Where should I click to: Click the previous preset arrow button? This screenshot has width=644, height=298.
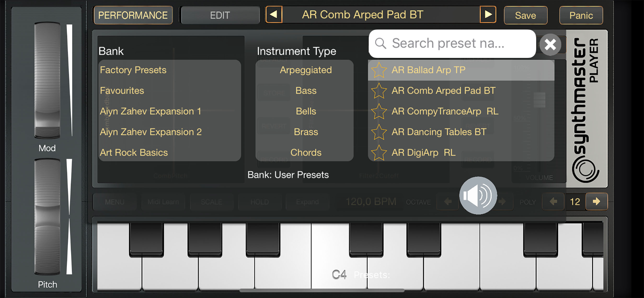(274, 15)
